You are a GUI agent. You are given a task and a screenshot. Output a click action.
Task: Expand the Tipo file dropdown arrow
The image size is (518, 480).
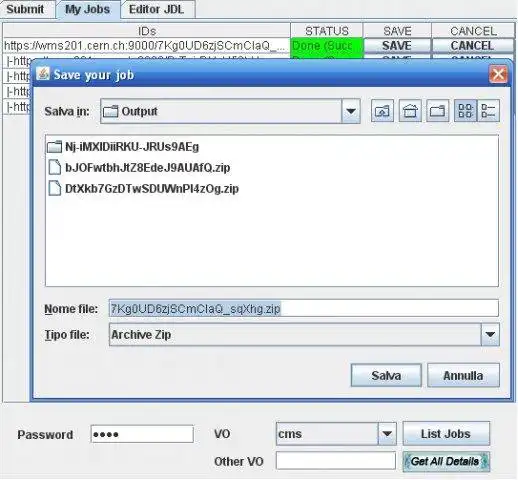pos(490,334)
